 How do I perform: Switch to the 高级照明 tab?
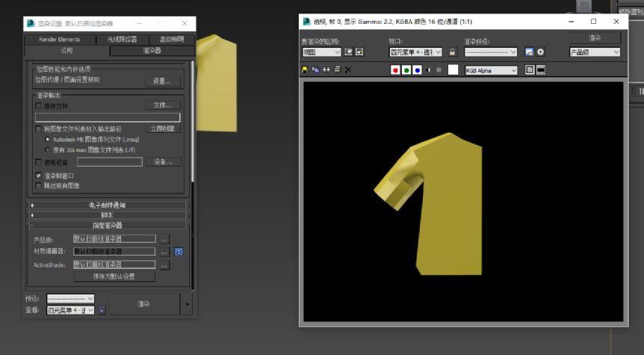coord(172,40)
